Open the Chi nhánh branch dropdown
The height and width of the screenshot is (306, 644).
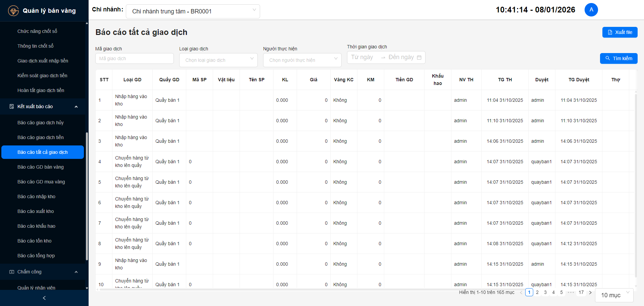[x=193, y=11]
